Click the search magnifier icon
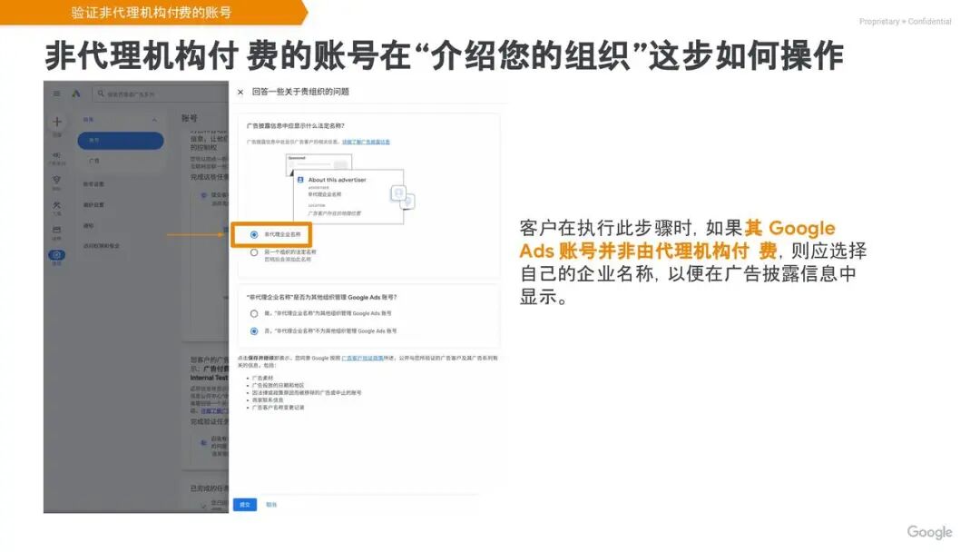The width and height of the screenshot is (980, 552). (101, 94)
